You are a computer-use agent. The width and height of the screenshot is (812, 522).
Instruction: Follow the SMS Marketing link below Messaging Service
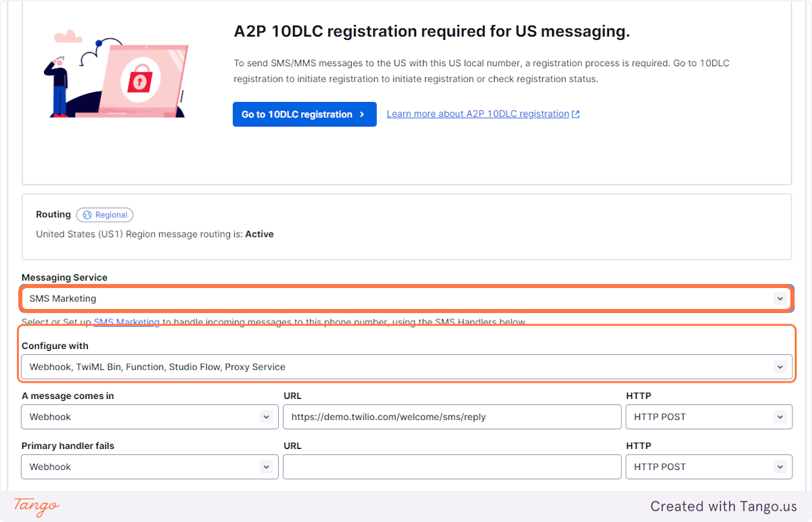(x=127, y=323)
